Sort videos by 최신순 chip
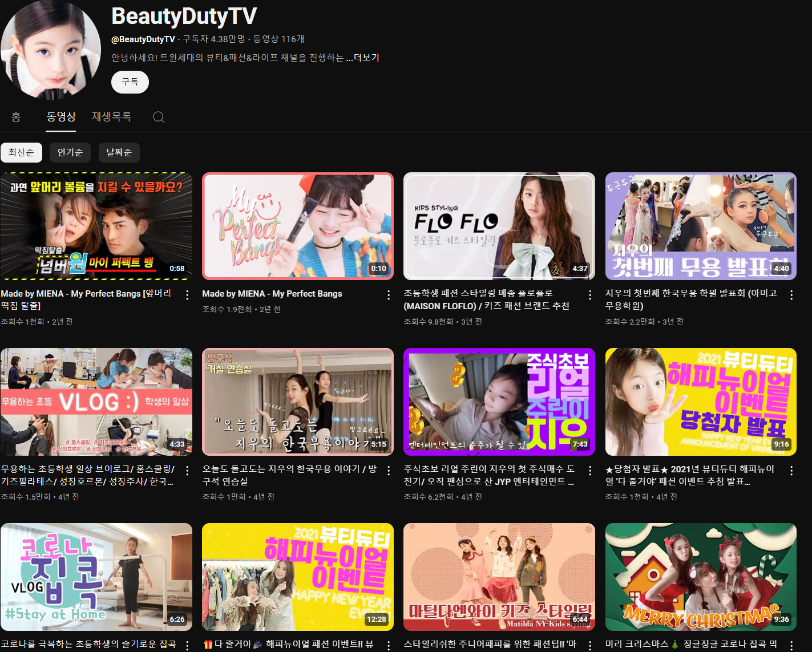 pos(21,152)
